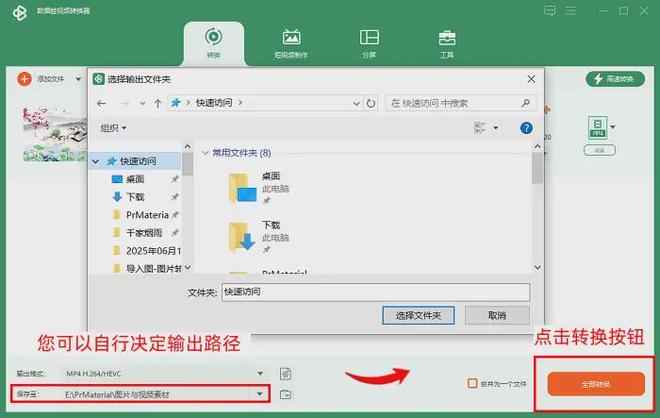Screen dimensions: 660x418
Task: Click the edit button under MP4 icon
Action: (x=599, y=150)
